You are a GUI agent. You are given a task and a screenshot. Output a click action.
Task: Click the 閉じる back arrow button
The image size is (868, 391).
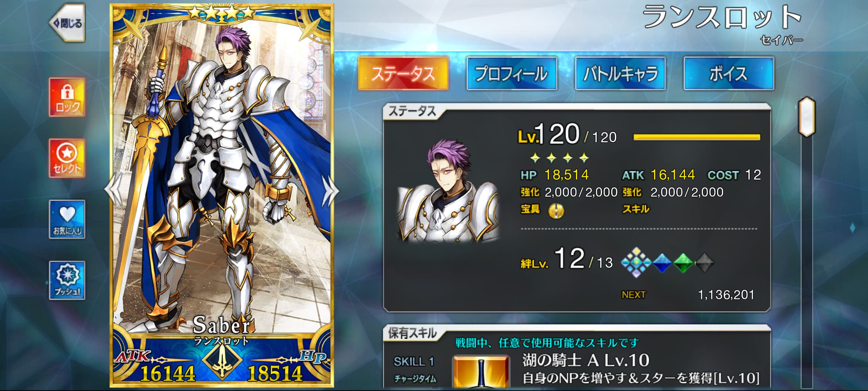click(68, 23)
